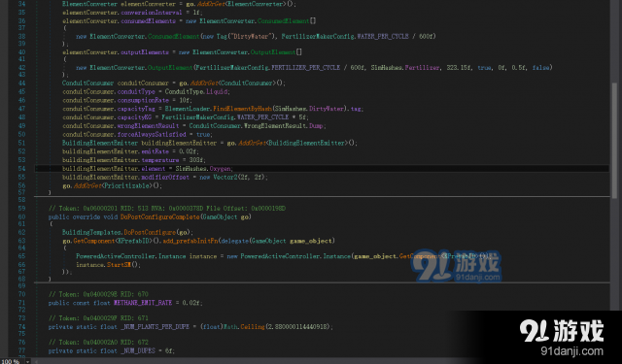Click modifierOffset property on line 55
Image resolution: width=622 pixels, height=364 pixels.
click(165, 178)
